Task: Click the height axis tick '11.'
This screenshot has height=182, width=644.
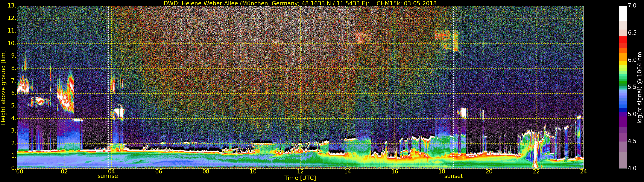Action: 12,31
